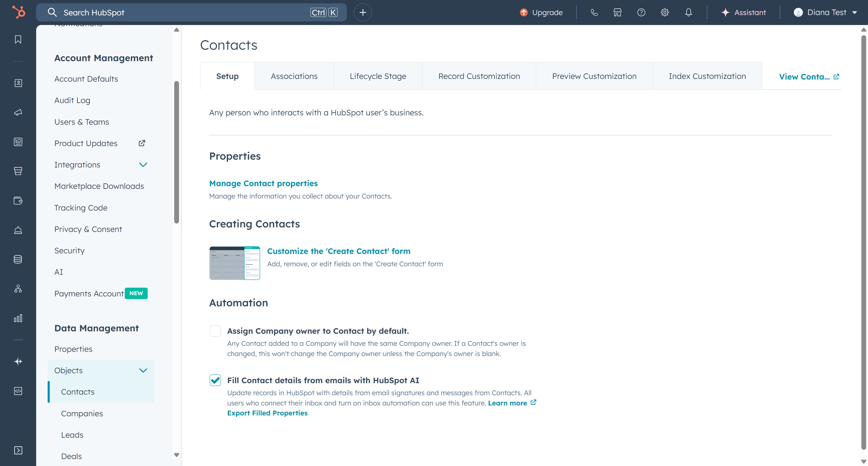The width and height of the screenshot is (868, 466).
Task: Open the HubSpot home logo
Action: [x=18, y=12]
